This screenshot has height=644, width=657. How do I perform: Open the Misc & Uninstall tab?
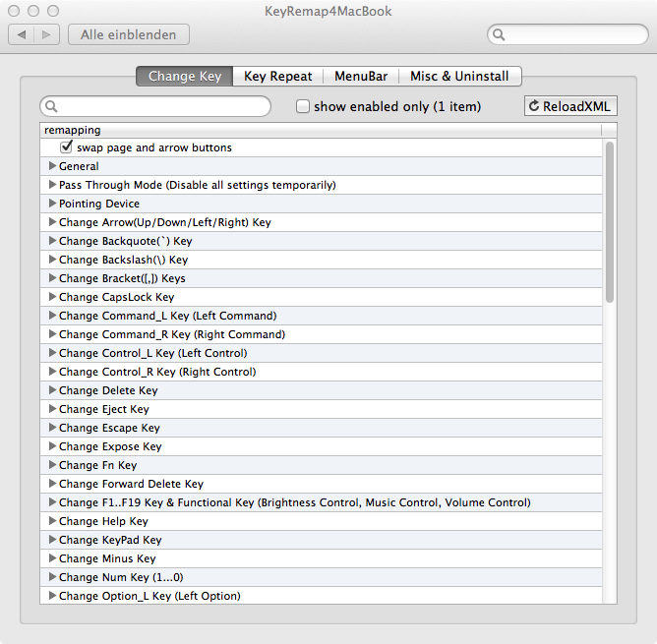coord(459,77)
